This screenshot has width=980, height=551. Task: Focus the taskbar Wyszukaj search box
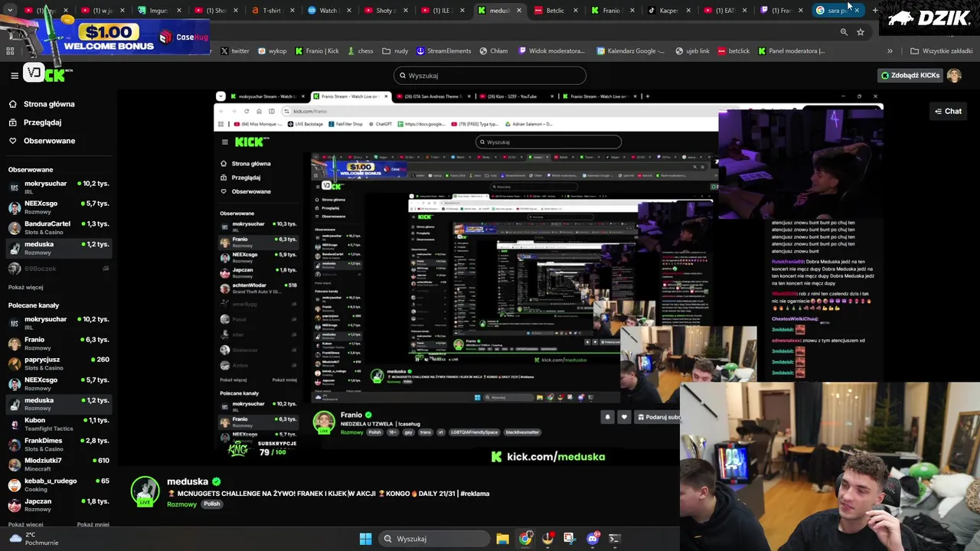(x=433, y=539)
